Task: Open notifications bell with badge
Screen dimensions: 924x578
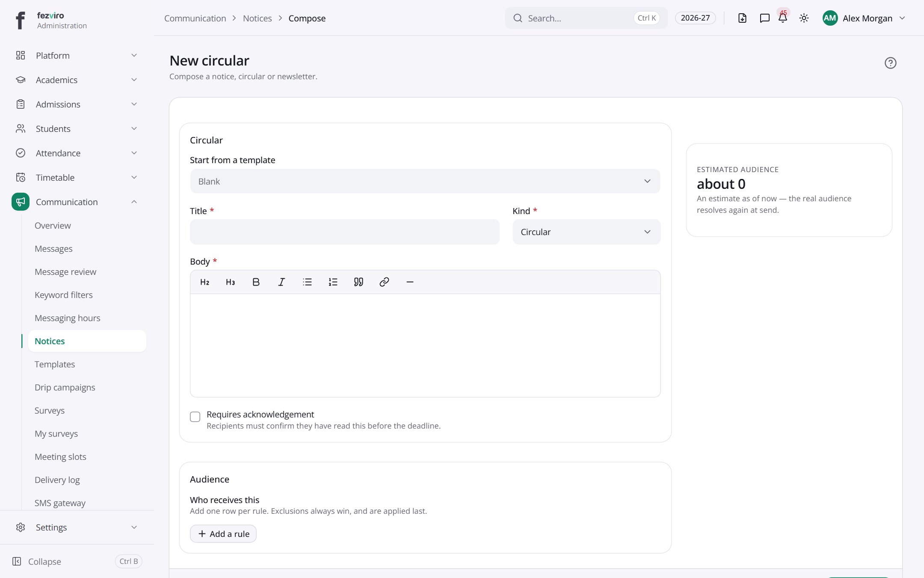Action: [x=783, y=18]
